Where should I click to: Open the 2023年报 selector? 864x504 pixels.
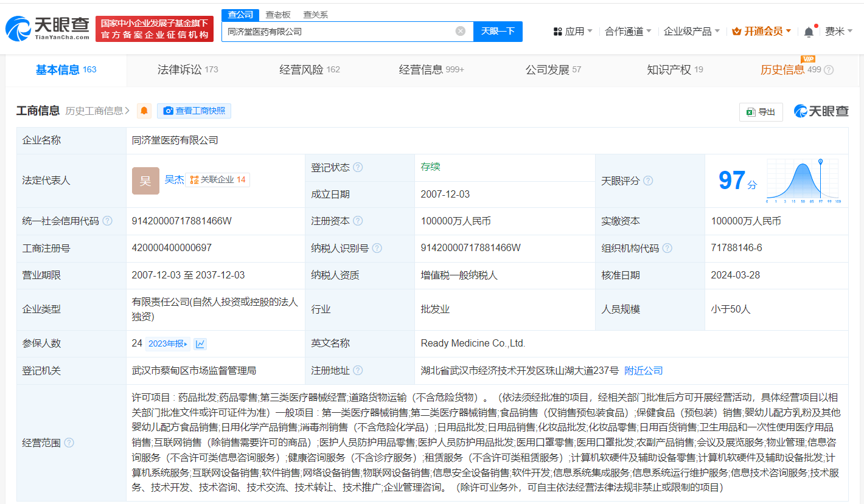coord(168,344)
